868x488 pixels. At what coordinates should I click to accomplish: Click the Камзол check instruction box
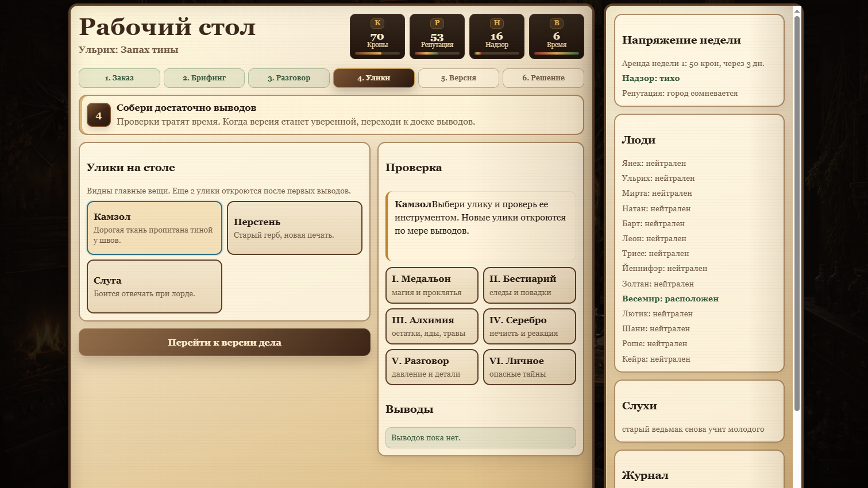click(481, 226)
